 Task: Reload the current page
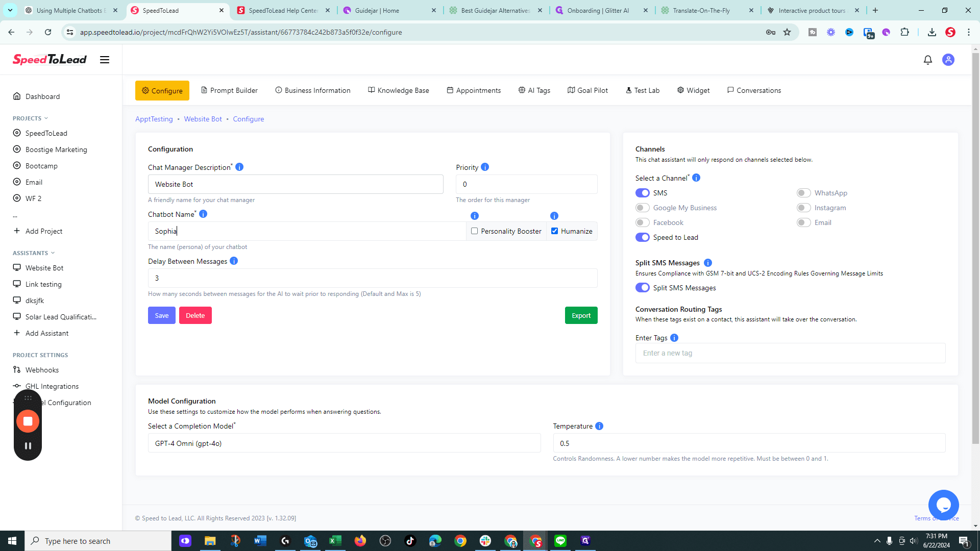(x=48, y=32)
